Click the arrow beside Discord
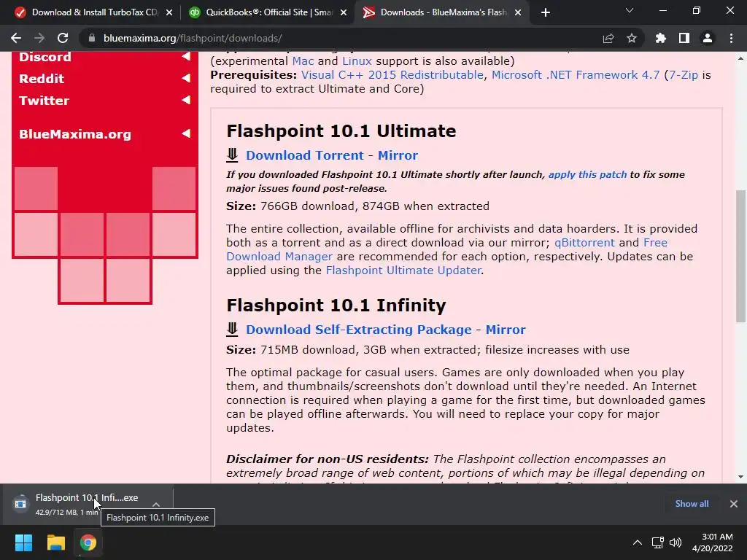The width and height of the screenshot is (747, 560). (x=186, y=56)
